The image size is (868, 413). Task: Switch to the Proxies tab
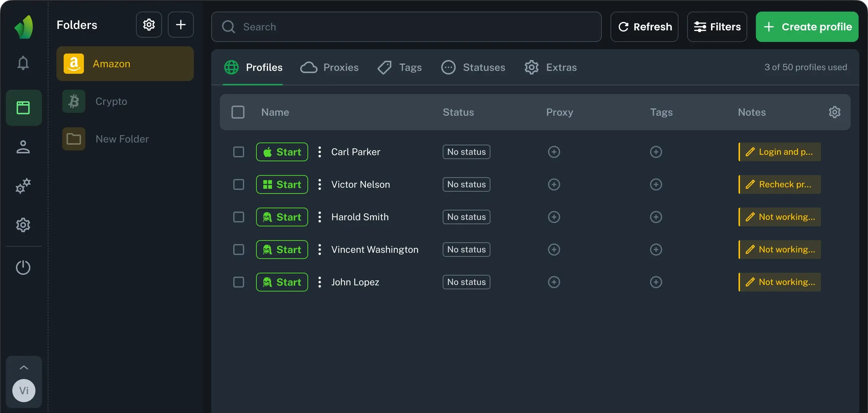(329, 67)
